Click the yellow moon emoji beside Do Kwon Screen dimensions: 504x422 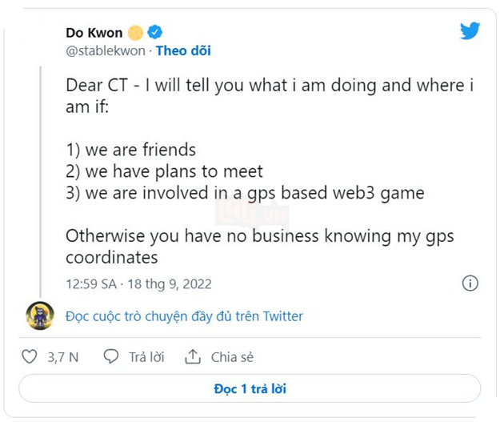coord(135,32)
